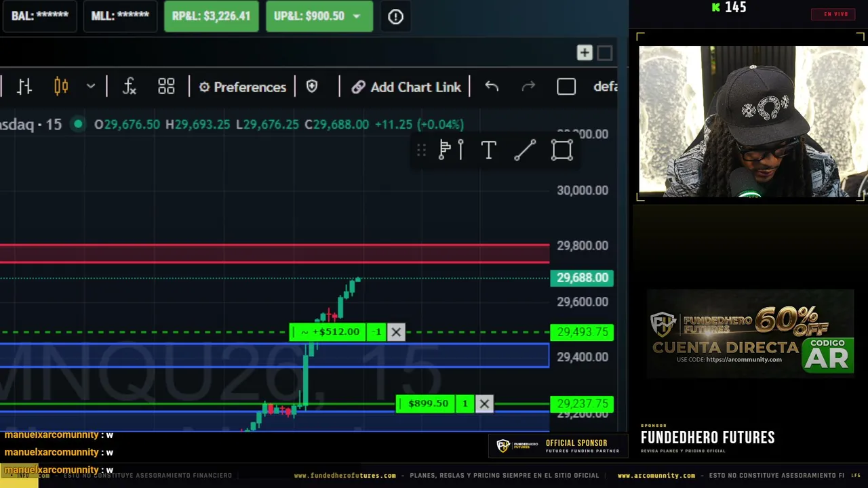Click the www.arcomunnity.com ticker link
Viewport: 868px width, 488px height.
(656, 476)
